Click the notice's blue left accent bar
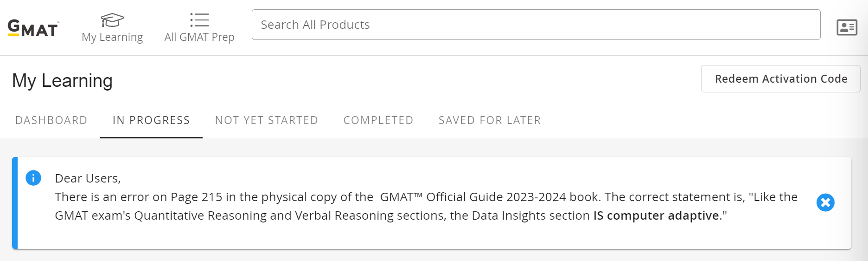Image resolution: width=868 pixels, height=261 pixels. tap(15, 203)
